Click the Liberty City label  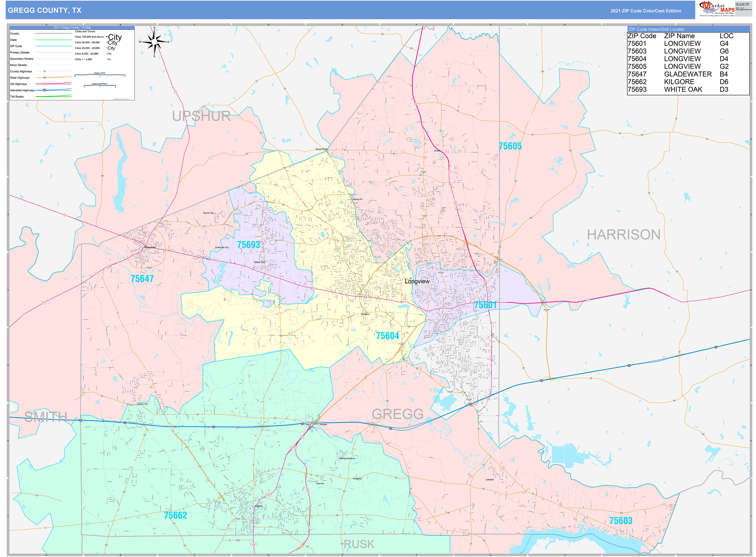[x=142, y=404]
